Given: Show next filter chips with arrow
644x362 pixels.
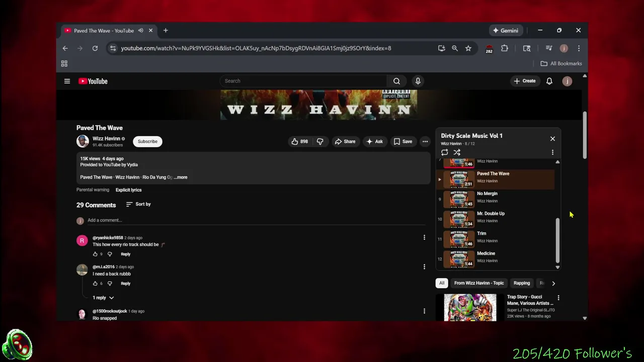Looking at the screenshot, I should 553,283.
